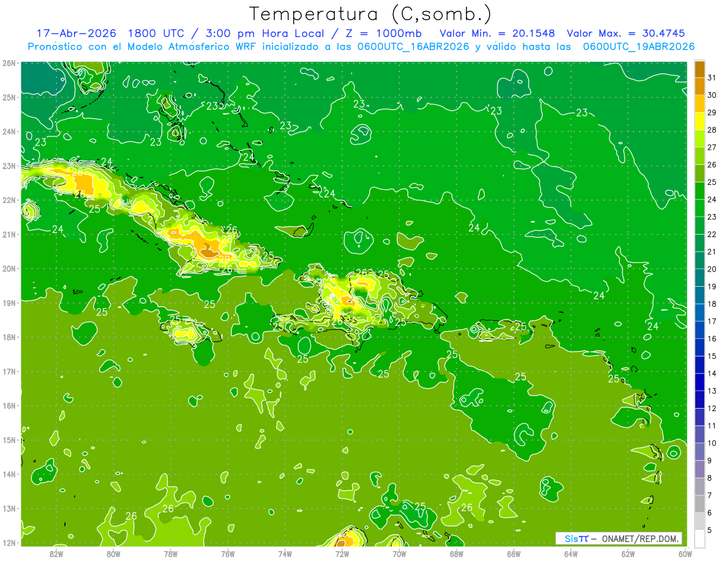Select the 0600UTC_19ABR2026 valid-until time
Screen dimensions: 728x562
(x=639, y=47)
